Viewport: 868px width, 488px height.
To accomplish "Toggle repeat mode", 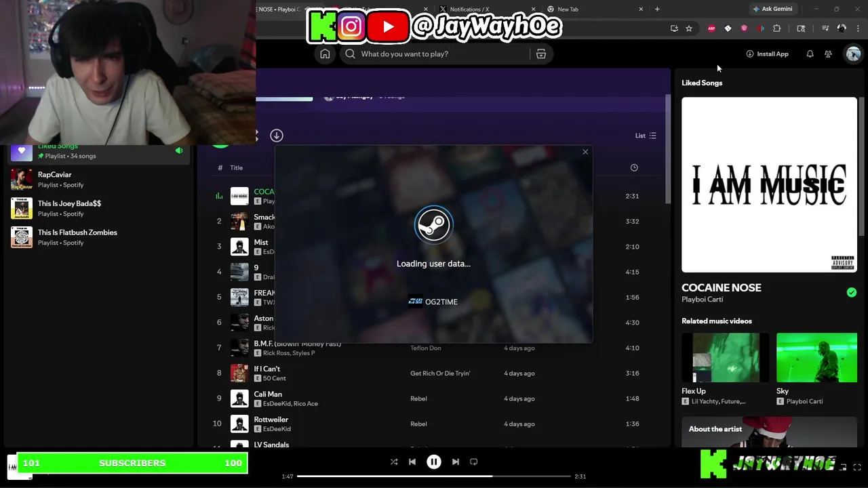I will [x=474, y=462].
